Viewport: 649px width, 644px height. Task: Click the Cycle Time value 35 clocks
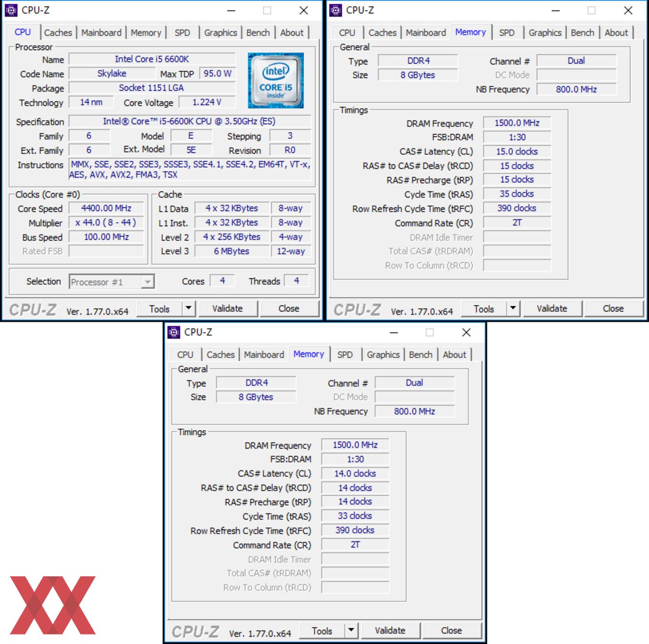(x=517, y=194)
